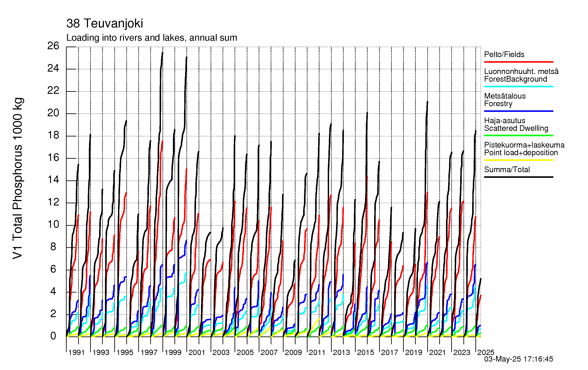Click the x-axis year label 2009
This screenshot has width=588, height=370.
coord(293,352)
